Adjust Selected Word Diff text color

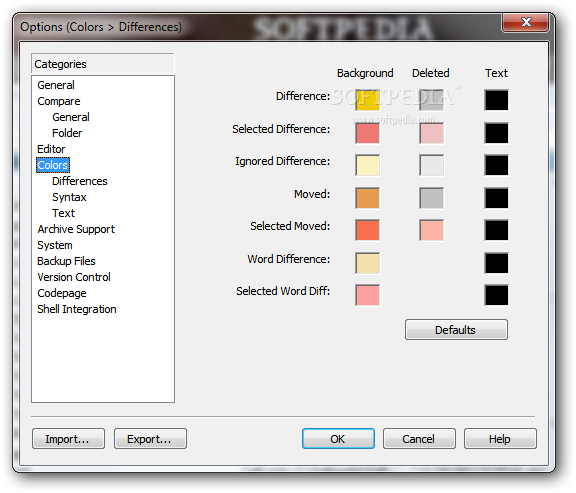(496, 295)
